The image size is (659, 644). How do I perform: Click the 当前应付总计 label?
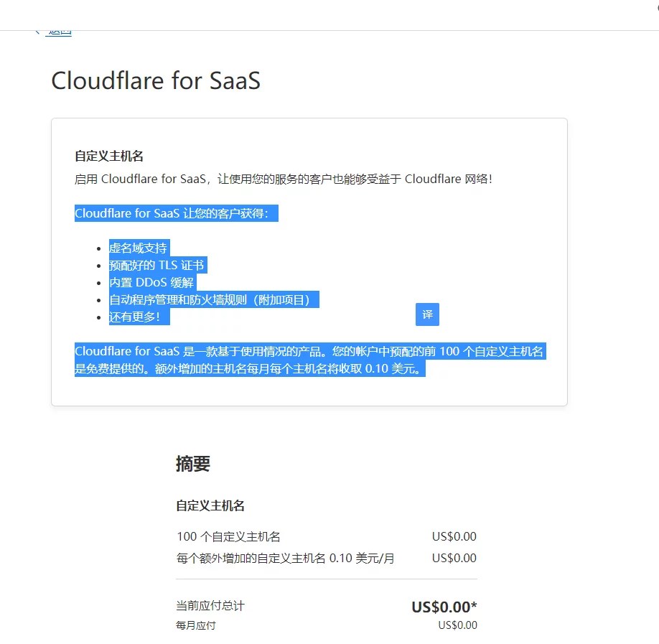210,606
